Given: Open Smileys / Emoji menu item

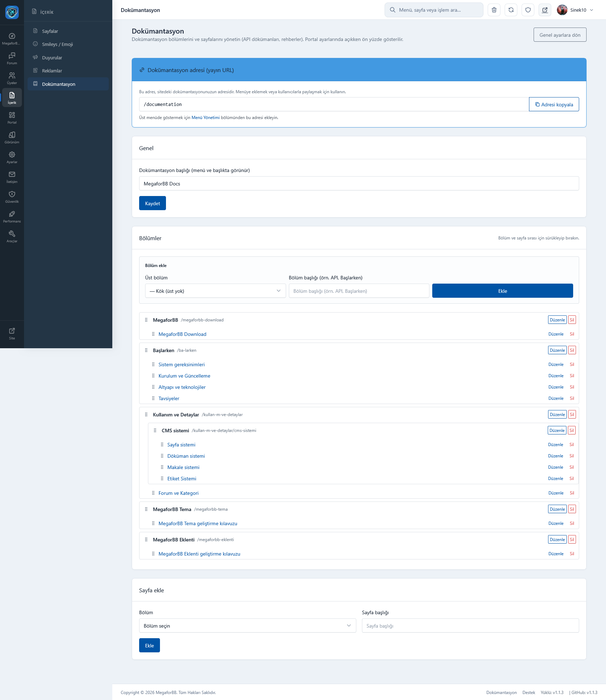Looking at the screenshot, I should point(57,45).
